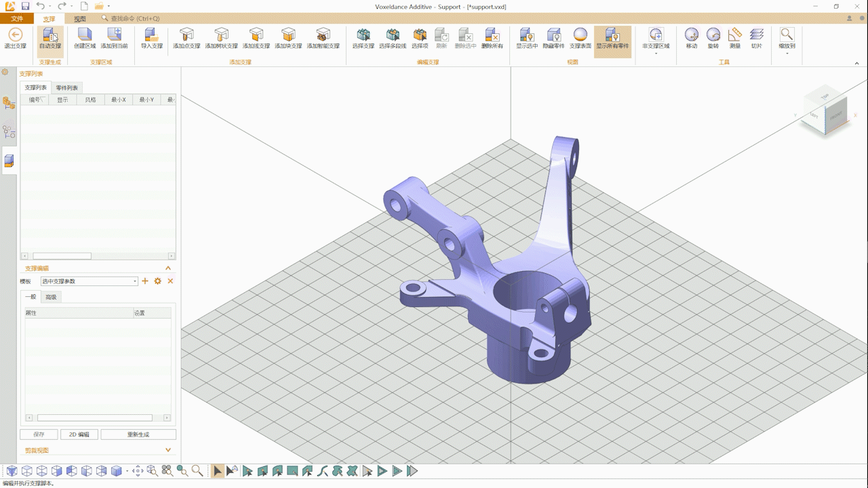Select 添加智能支撑 smart support tool

pyautogui.click(x=323, y=39)
